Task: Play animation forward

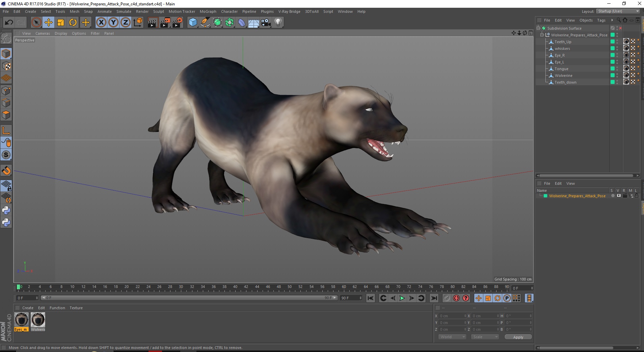Action: coord(402,298)
